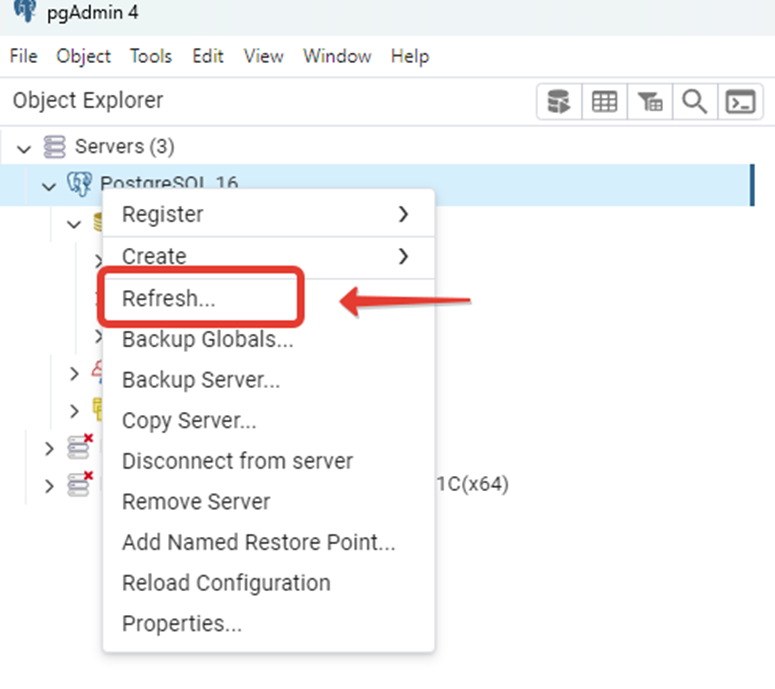
Task: Open the Register submenu arrow
Action: pos(403,215)
